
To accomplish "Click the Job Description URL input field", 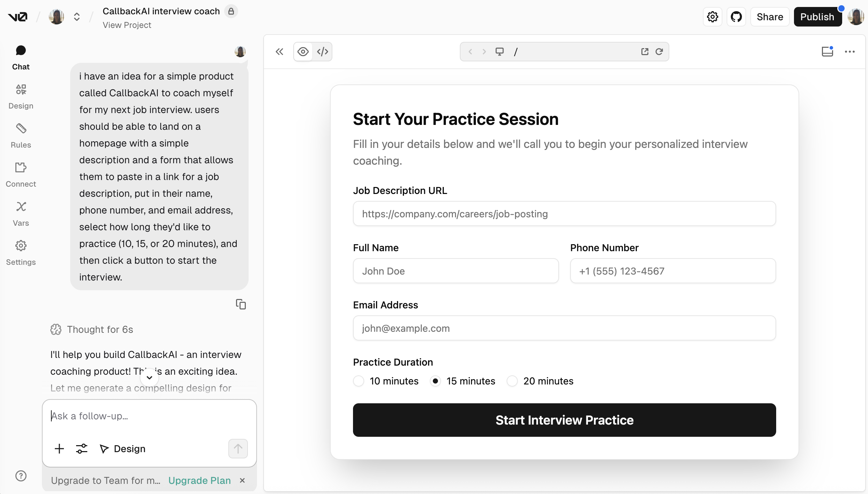I will coord(564,214).
